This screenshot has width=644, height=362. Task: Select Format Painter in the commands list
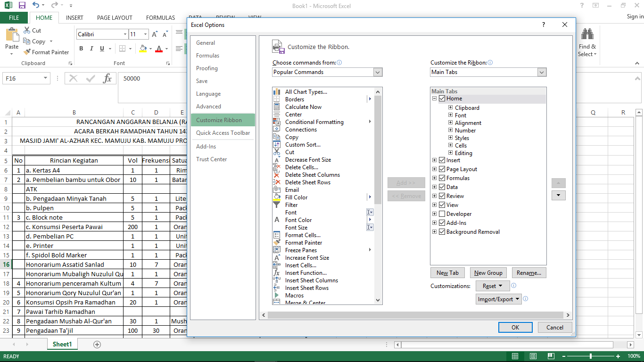click(x=303, y=242)
